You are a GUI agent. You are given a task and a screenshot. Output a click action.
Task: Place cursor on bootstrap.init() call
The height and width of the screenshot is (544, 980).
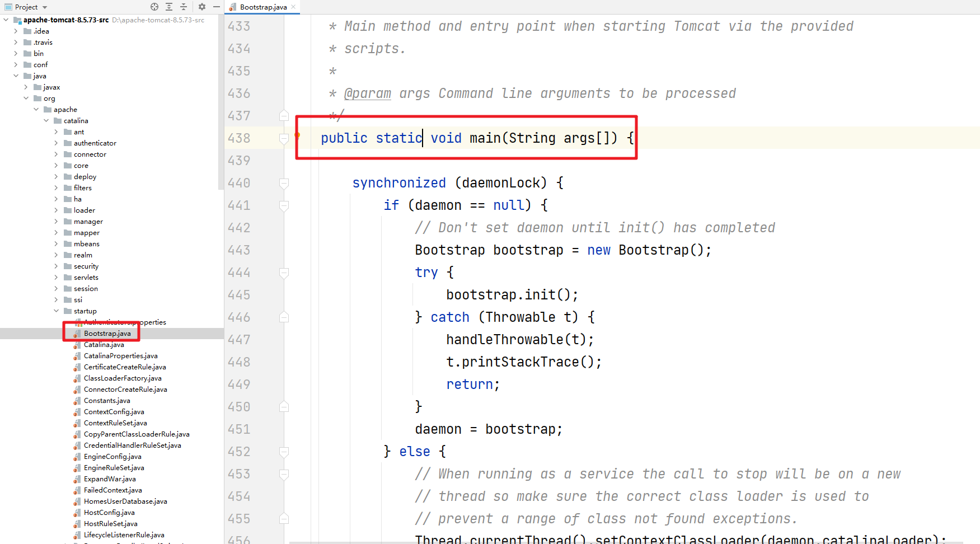click(x=512, y=295)
